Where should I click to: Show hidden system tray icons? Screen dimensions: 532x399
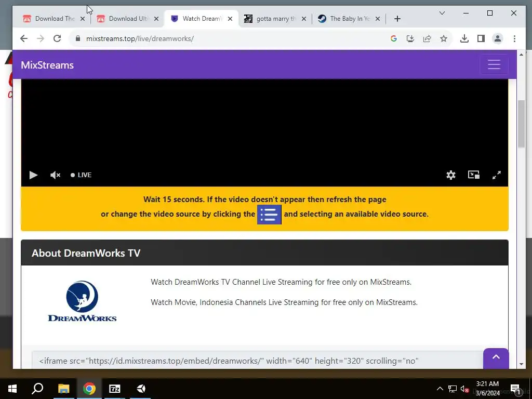tap(440, 389)
